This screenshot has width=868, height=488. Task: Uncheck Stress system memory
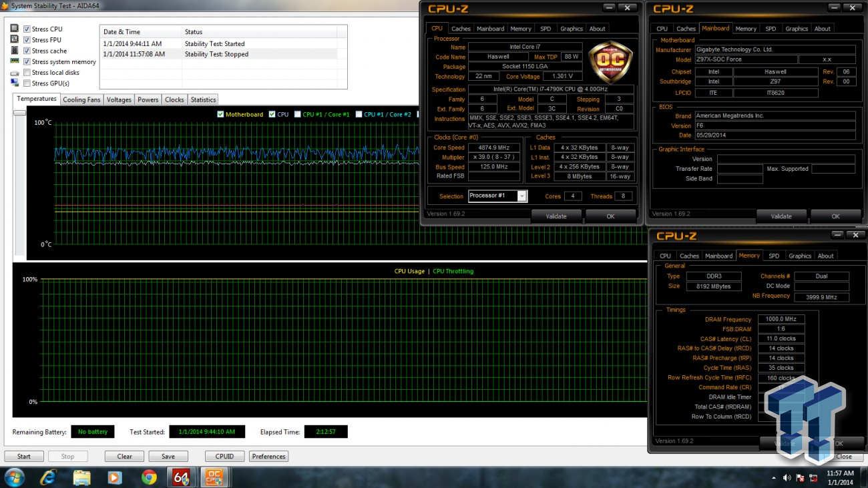27,61
